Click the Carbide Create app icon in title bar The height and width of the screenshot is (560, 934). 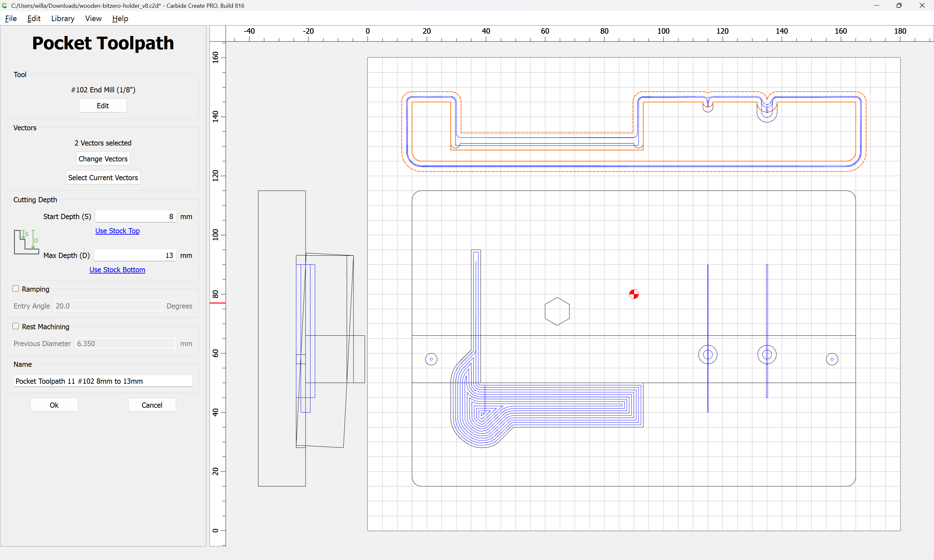(x=5, y=5)
